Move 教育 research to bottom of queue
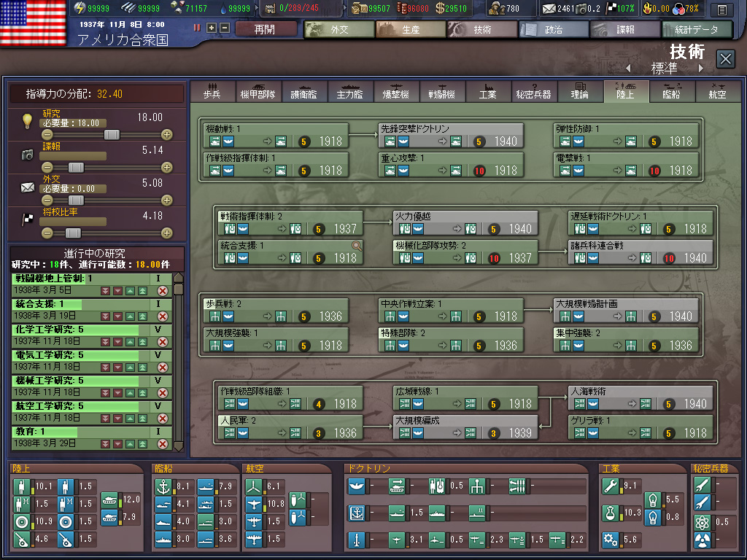747x560 pixels. click(x=105, y=443)
